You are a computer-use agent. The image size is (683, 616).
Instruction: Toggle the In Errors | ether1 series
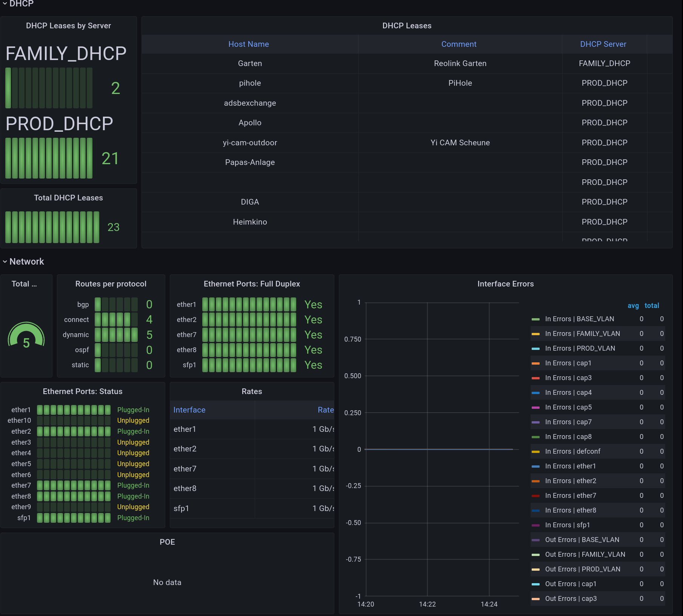570,466
